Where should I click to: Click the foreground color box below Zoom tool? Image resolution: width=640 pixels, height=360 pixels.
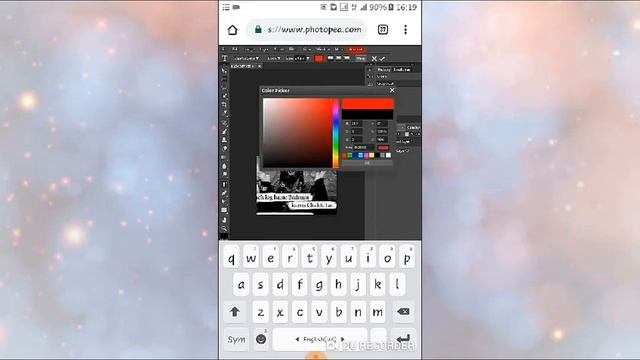[x=224, y=236]
